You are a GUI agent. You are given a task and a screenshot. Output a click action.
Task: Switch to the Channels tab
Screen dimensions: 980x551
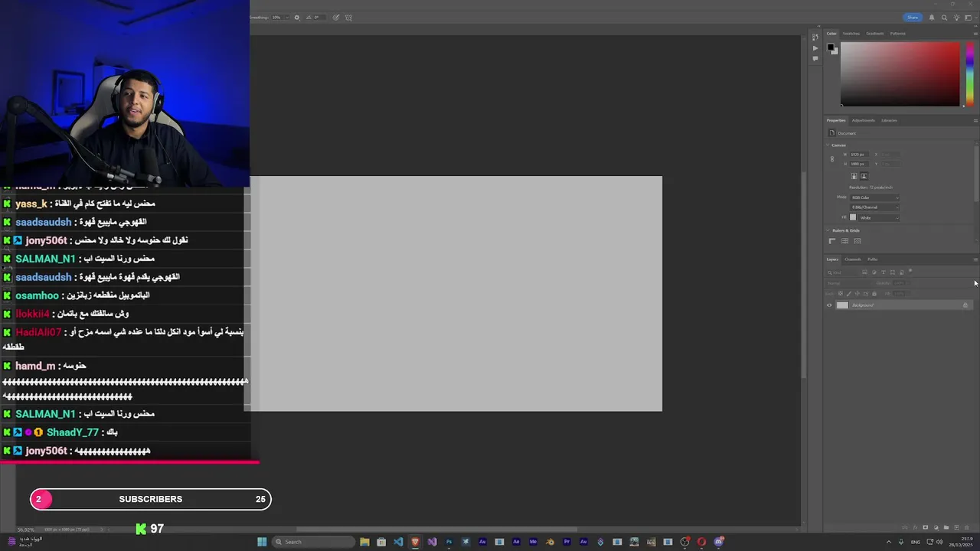point(853,259)
